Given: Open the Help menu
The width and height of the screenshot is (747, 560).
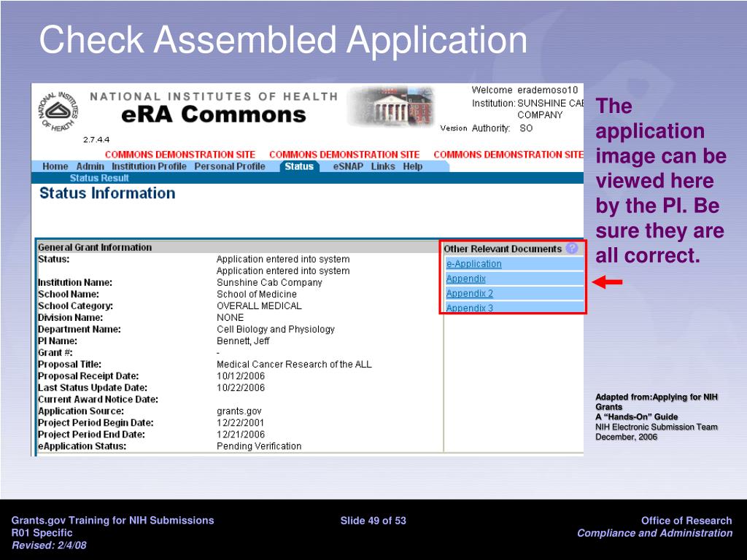Looking at the screenshot, I should tap(413, 166).
